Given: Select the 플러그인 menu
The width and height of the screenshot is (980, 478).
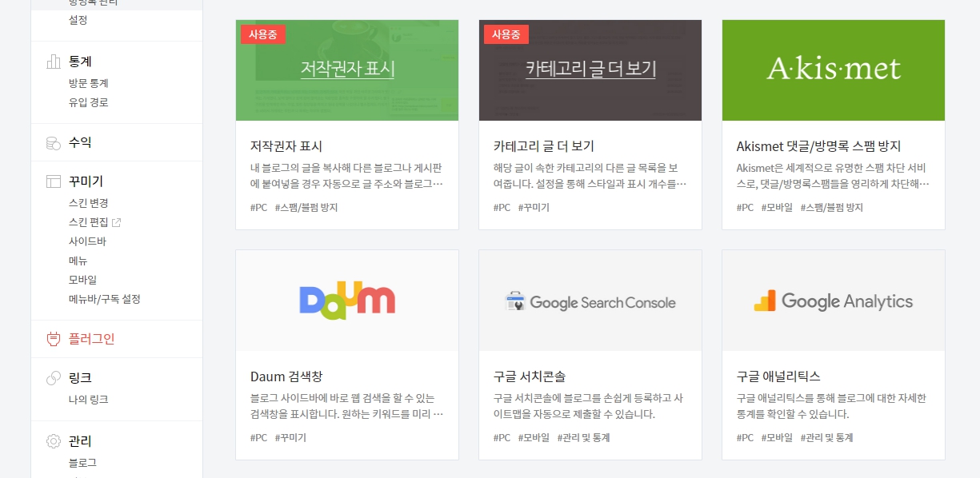Looking at the screenshot, I should pos(92,339).
